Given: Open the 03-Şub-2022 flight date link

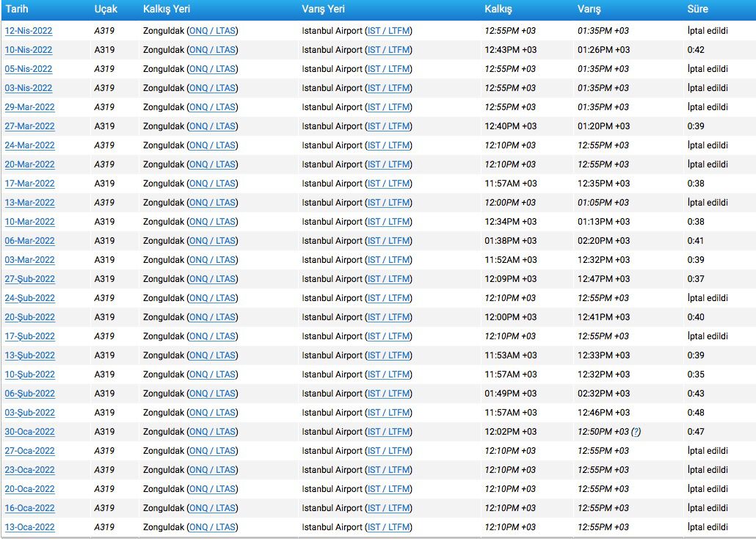Looking at the screenshot, I should [x=30, y=413].
